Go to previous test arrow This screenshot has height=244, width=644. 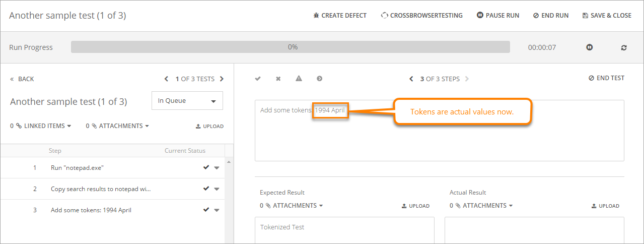(x=167, y=79)
